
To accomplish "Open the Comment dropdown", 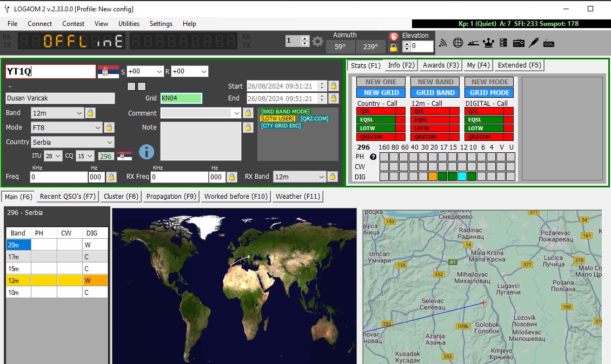I will click(x=236, y=113).
